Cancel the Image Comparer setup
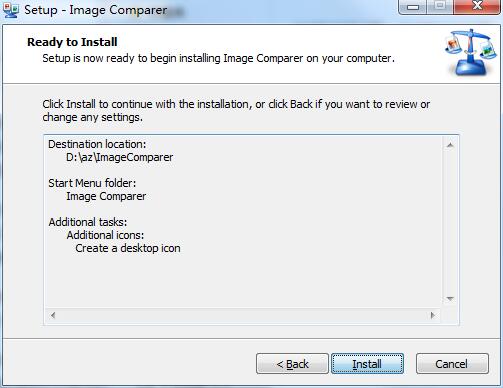Image resolution: width=503 pixels, height=388 pixels. point(452,364)
